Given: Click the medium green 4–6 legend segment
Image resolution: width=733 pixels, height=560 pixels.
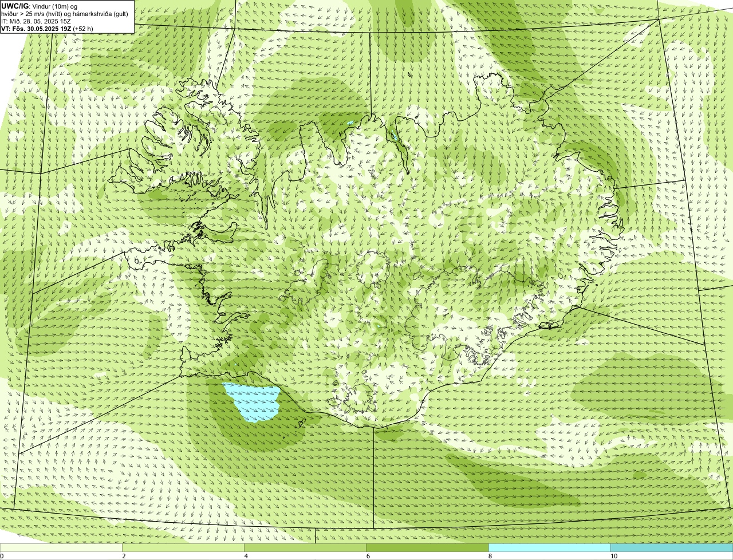Looking at the screenshot, I should 305,548.
